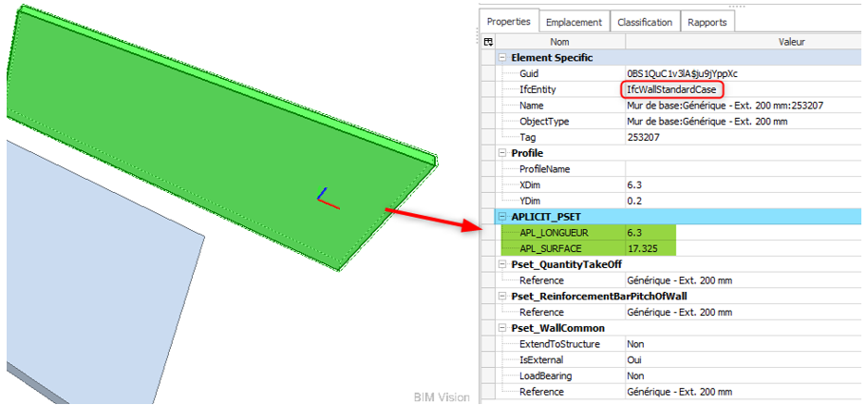Collapse the Pset_QuantityTakeOff group
This screenshot has height=405, width=868.
point(502,264)
